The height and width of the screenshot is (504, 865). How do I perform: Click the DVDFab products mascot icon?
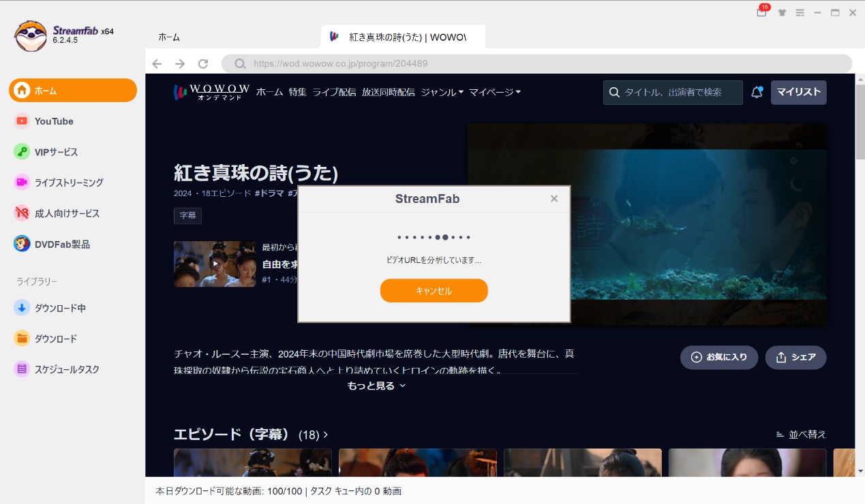click(x=22, y=244)
